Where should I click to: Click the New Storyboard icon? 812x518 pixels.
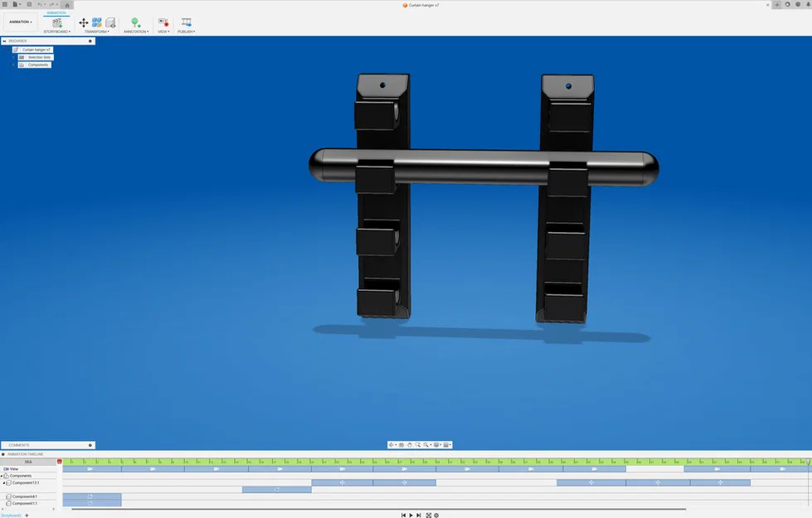point(57,22)
